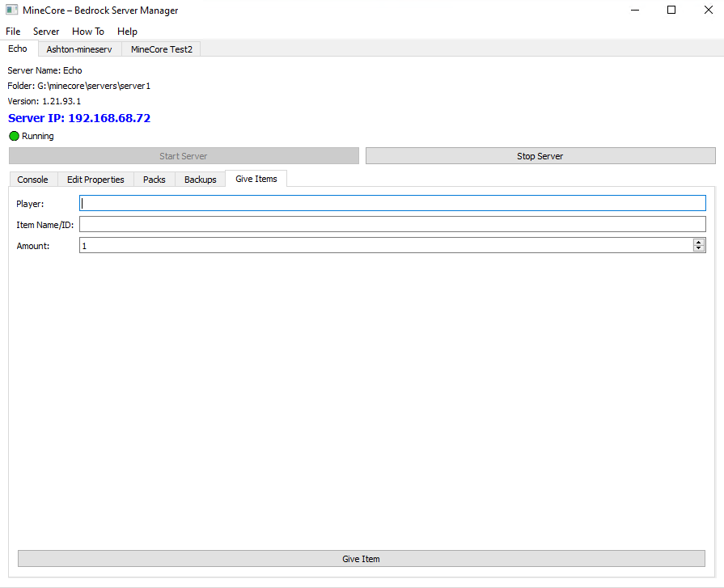Maximize the MineCore window
Viewport: 724px width, 588px height.
672,10
